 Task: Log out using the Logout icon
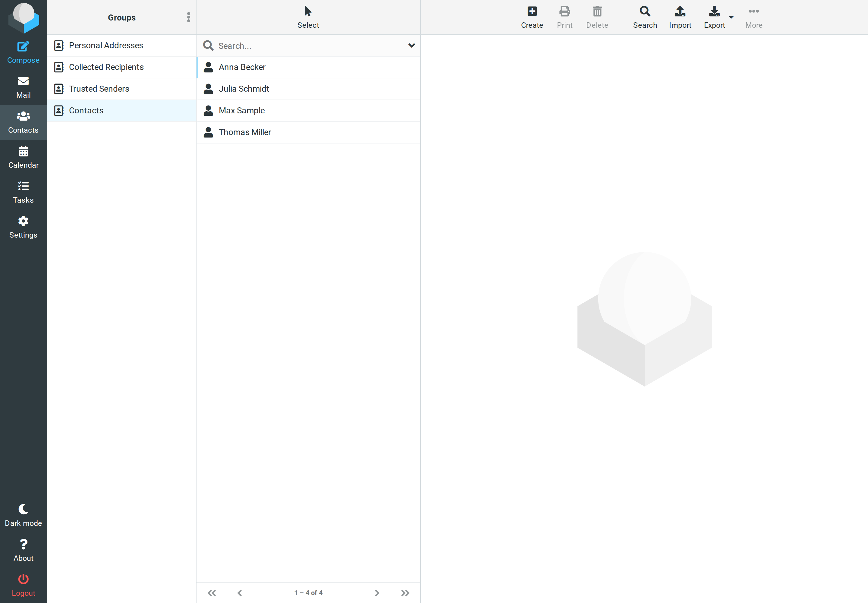[23, 585]
